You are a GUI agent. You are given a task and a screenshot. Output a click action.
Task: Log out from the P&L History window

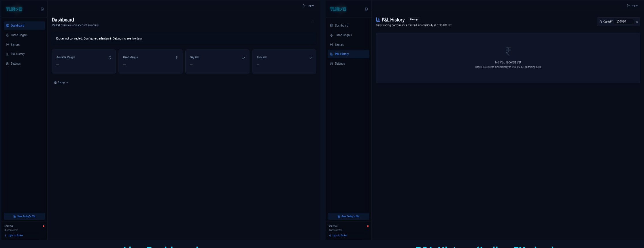click(632, 5)
